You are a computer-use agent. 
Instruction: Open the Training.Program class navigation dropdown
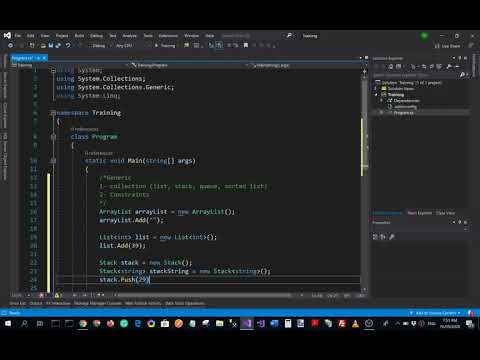point(190,65)
